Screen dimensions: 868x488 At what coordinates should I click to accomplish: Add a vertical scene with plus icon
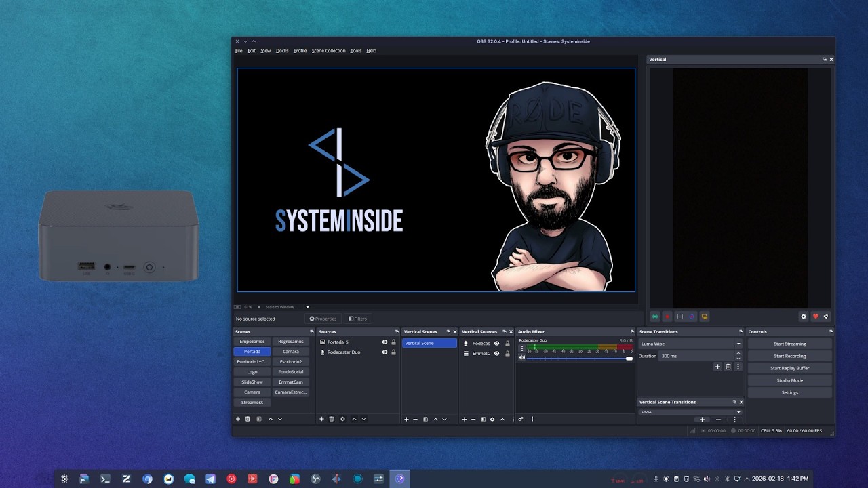coord(407,419)
